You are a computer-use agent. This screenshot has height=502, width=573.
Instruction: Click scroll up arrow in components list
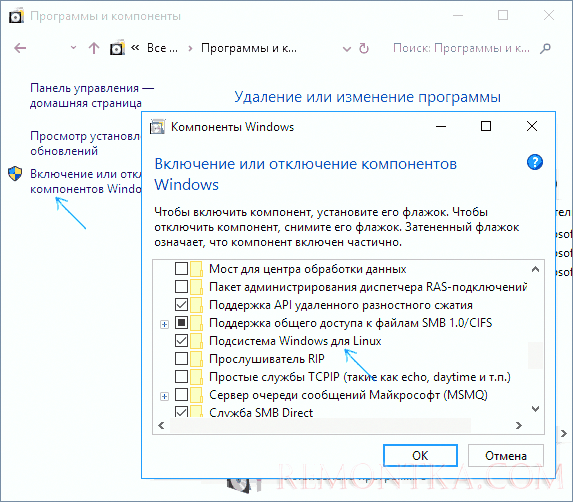(535, 270)
